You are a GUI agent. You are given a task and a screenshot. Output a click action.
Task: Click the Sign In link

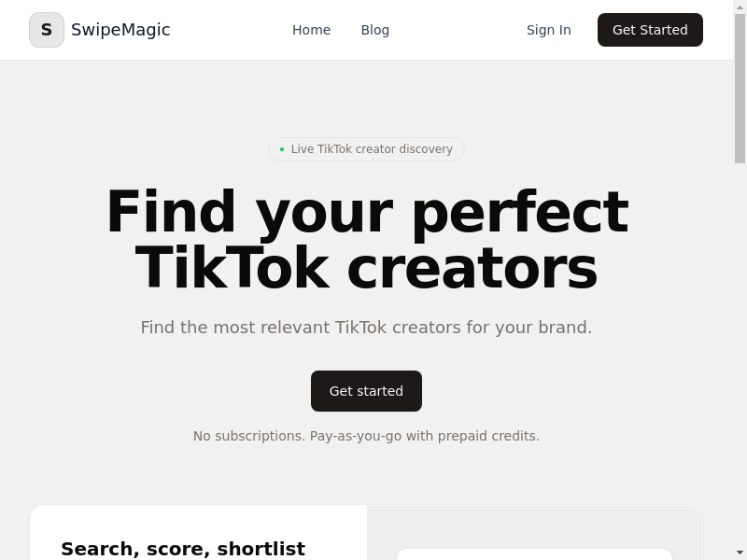548,30
